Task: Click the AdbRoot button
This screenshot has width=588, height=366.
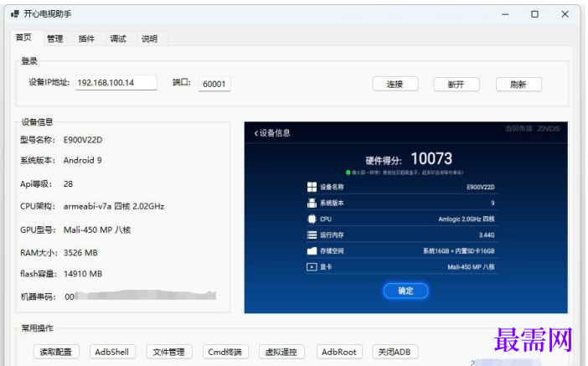Action: (339, 352)
